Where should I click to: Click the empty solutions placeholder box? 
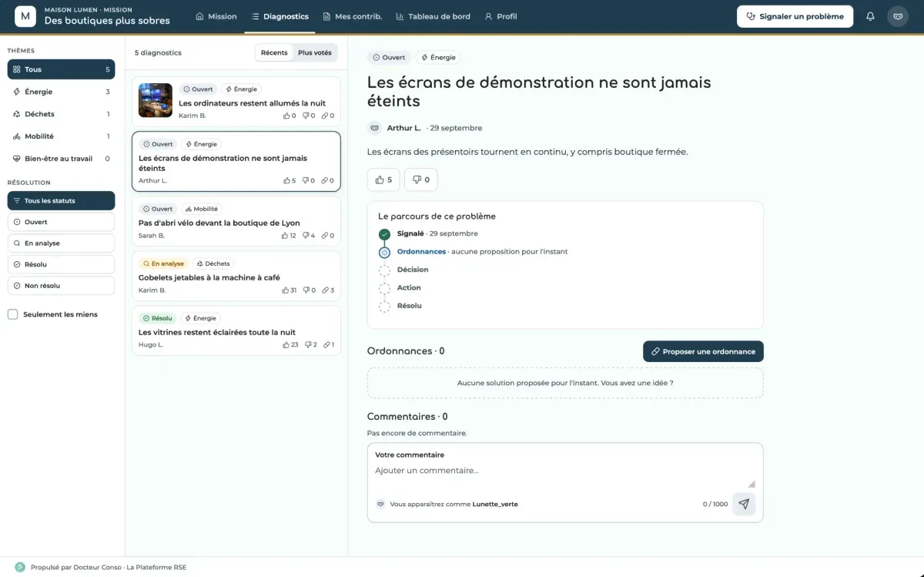[x=565, y=383]
